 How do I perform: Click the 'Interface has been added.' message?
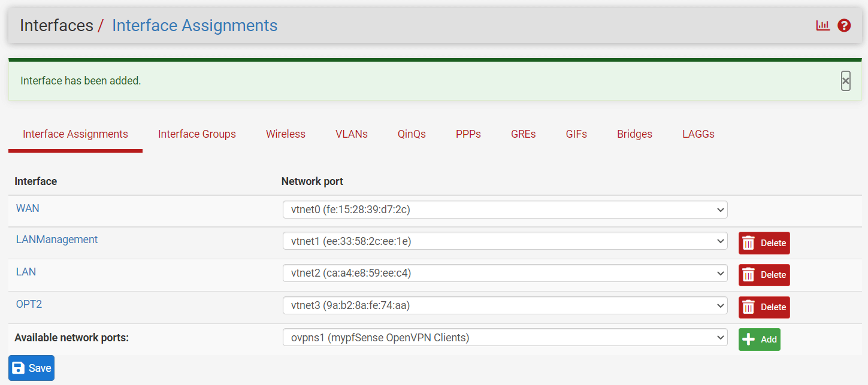pos(81,81)
